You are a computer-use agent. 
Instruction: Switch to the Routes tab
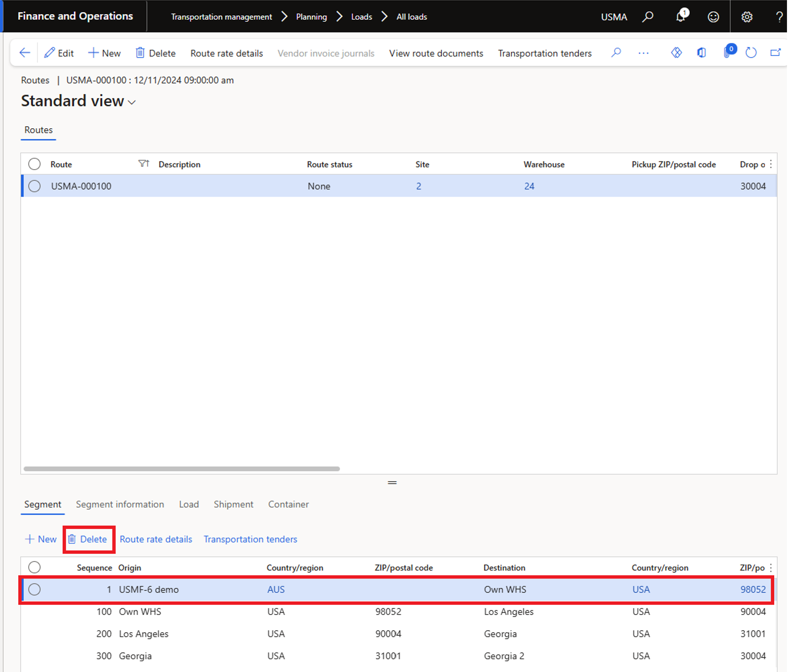[39, 130]
